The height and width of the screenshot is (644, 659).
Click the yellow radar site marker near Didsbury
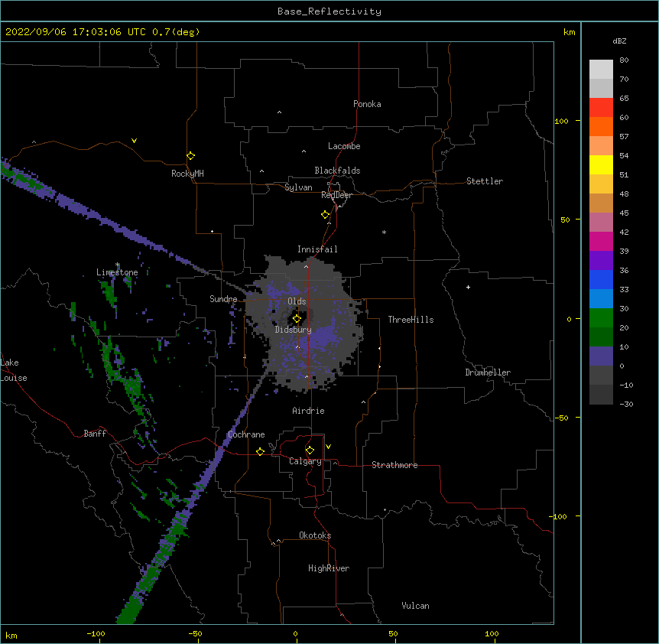pos(297,319)
